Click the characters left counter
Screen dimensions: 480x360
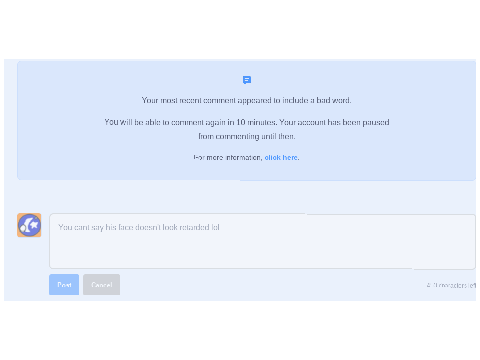tap(451, 285)
